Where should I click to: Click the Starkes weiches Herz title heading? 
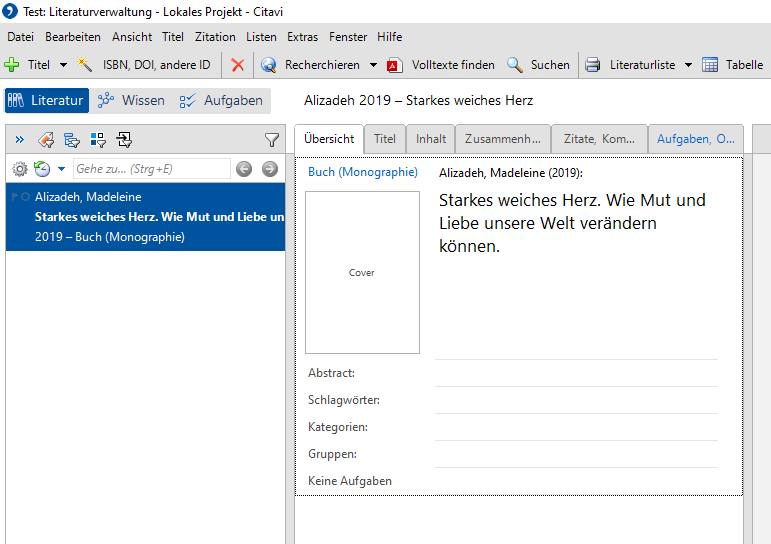click(572, 223)
